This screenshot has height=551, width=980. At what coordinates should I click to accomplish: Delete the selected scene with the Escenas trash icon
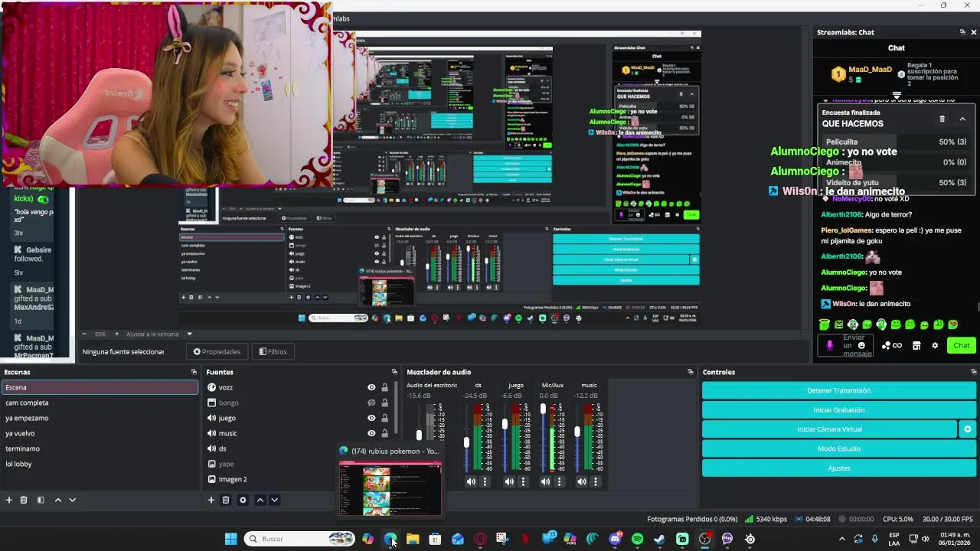coord(24,500)
